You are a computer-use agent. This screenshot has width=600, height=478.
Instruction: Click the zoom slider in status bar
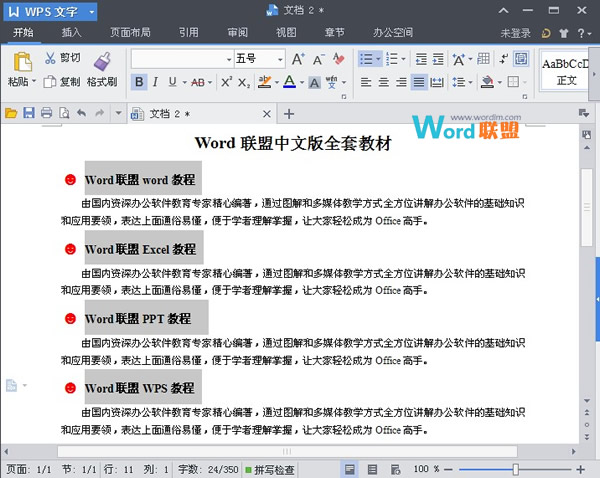tap(515, 469)
